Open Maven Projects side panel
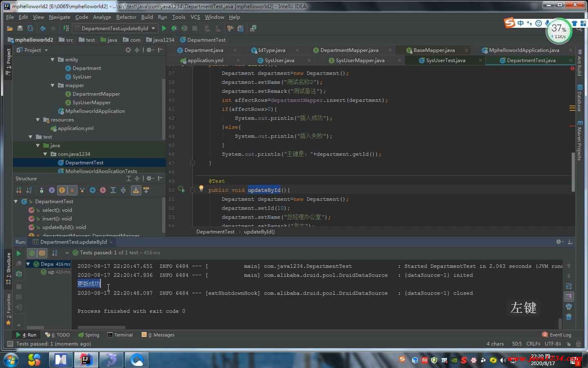The image size is (588, 368). pos(579,140)
